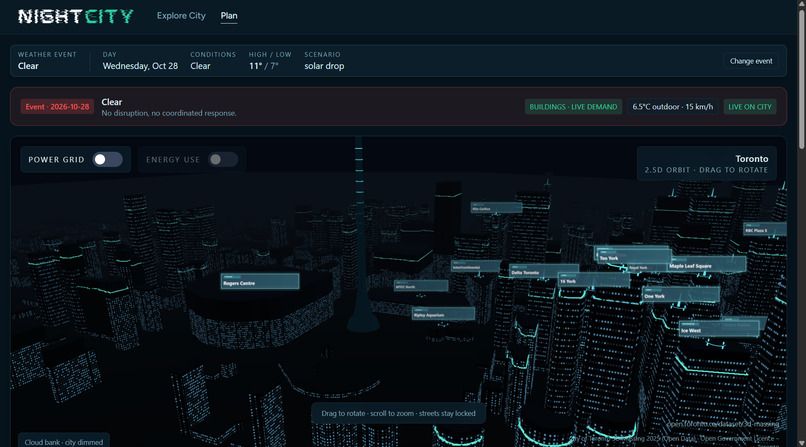
Task: Select the 16 York building label
Action: click(x=594, y=280)
